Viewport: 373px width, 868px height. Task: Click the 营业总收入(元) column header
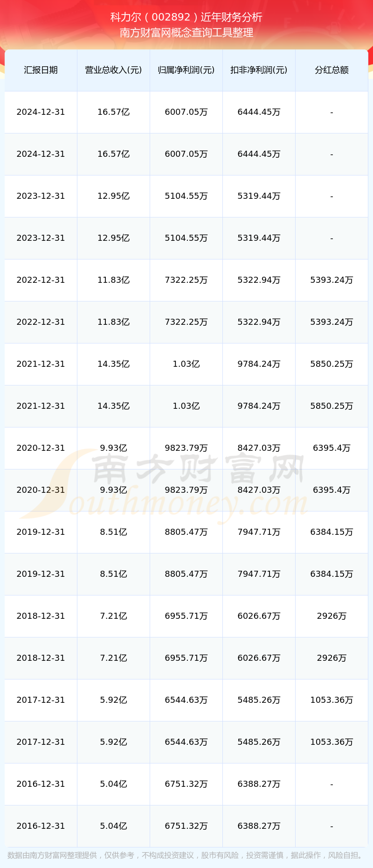coord(113,70)
